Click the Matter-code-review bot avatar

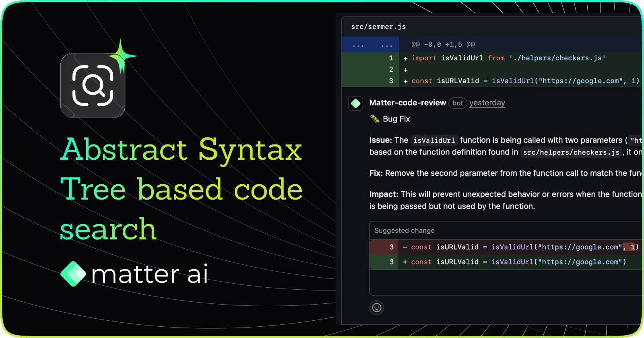(356, 103)
